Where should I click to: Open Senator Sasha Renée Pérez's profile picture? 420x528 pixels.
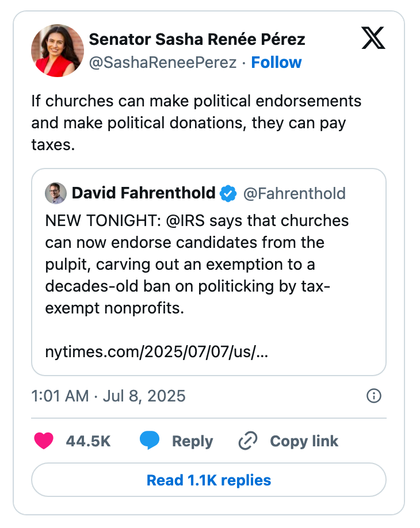tap(58, 50)
